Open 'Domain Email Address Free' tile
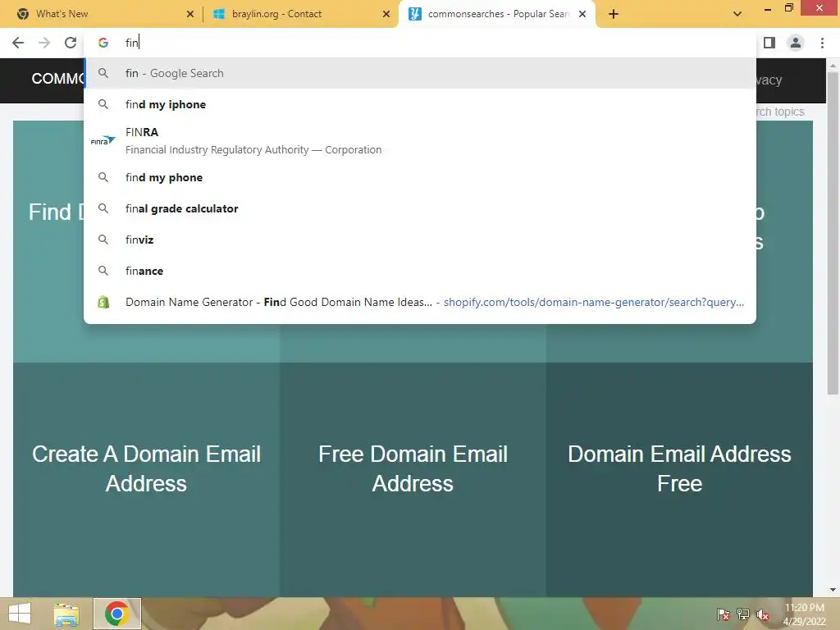Viewport: 840px width, 630px height. 679,479
